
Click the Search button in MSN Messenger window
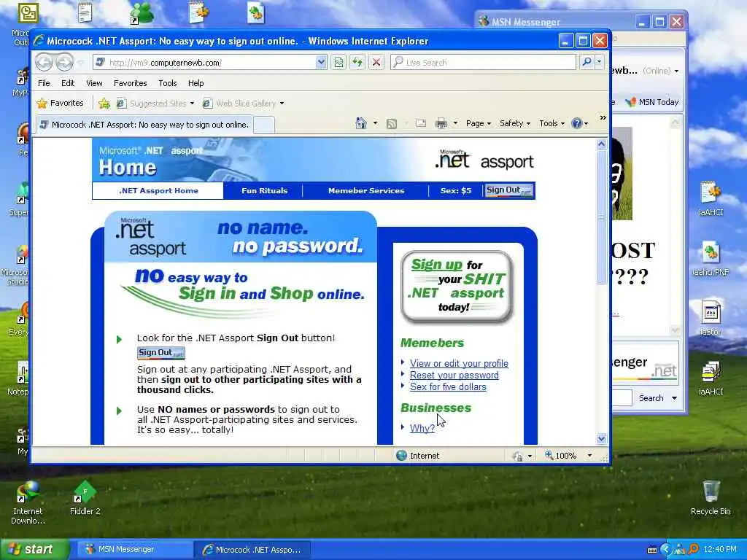(651, 398)
